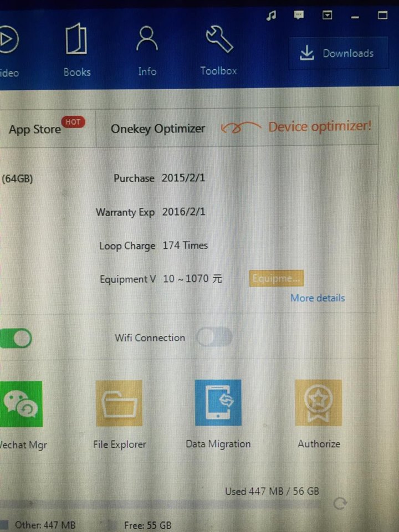
Task: Click the Device optimizer! promo link
Action: 319,127
